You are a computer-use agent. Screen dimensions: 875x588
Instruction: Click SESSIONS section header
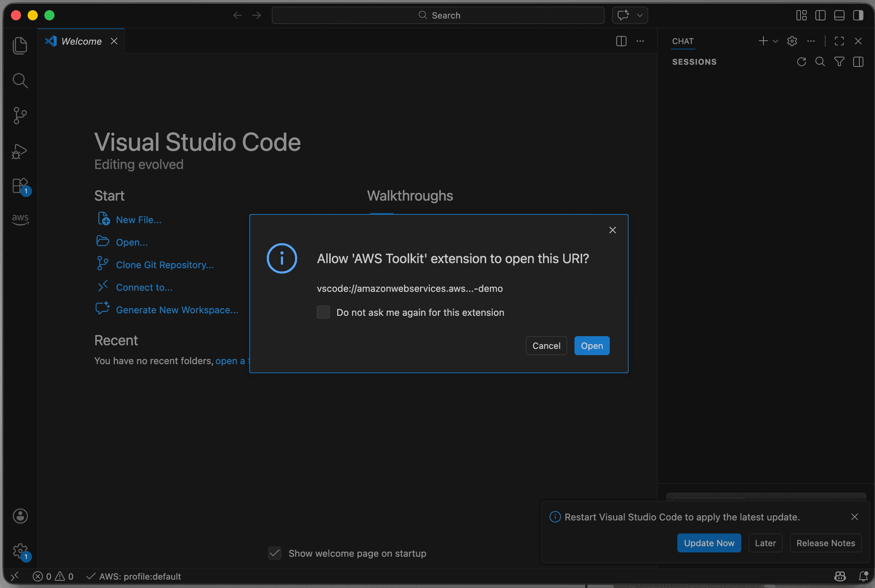click(694, 62)
